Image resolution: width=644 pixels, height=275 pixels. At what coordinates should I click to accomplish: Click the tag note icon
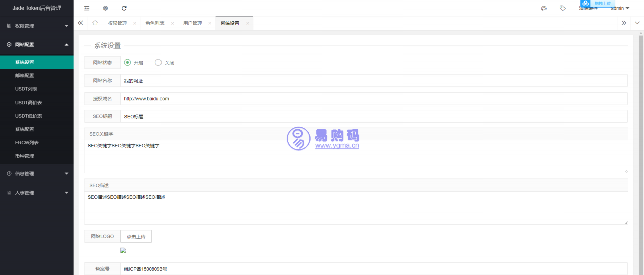pos(562,8)
